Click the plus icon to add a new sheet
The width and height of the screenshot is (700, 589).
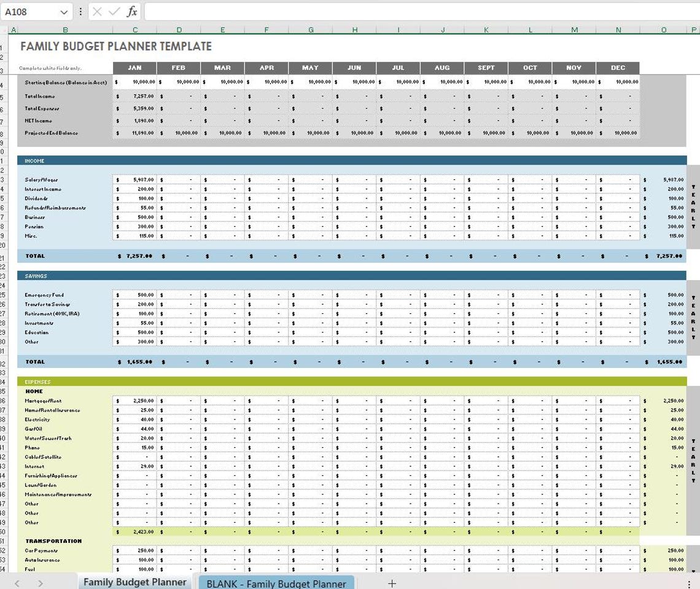[392, 583]
